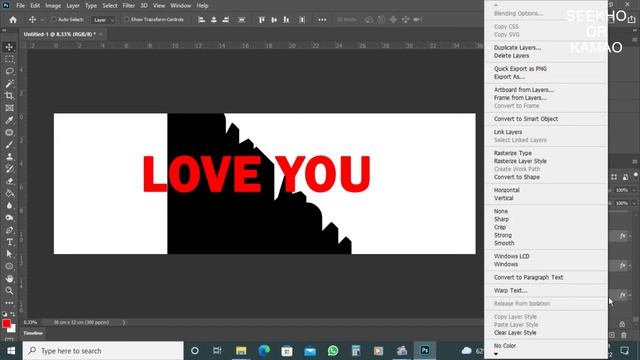This screenshot has width=640, height=360.
Task: Select the Dodge tool
Action: [9, 218]
